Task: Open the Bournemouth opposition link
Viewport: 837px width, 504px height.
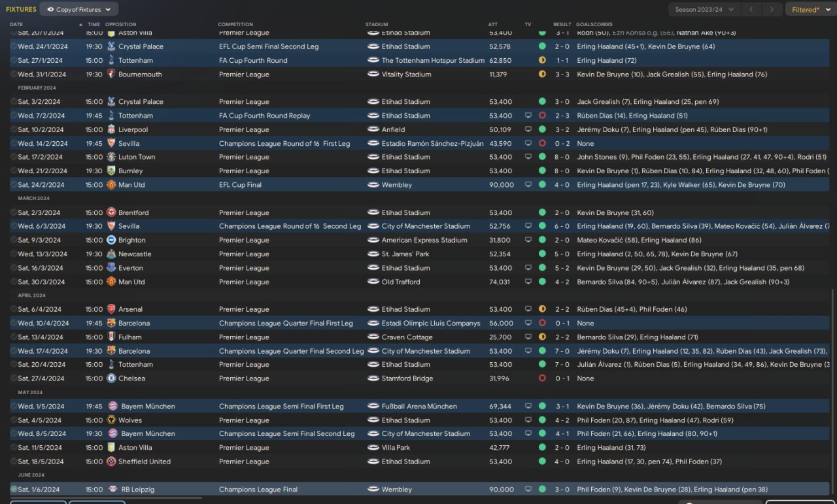Action: pyautogui.click(x=140, y=75)
